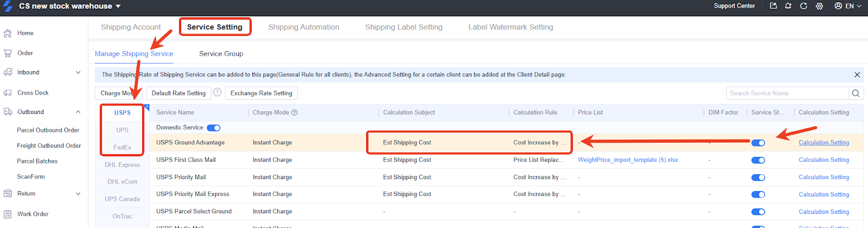Image resolution: width=868 pixels, height=228 pixels.
Task: Switch to the Shipping Automation tab
Action: click(304, 27)
